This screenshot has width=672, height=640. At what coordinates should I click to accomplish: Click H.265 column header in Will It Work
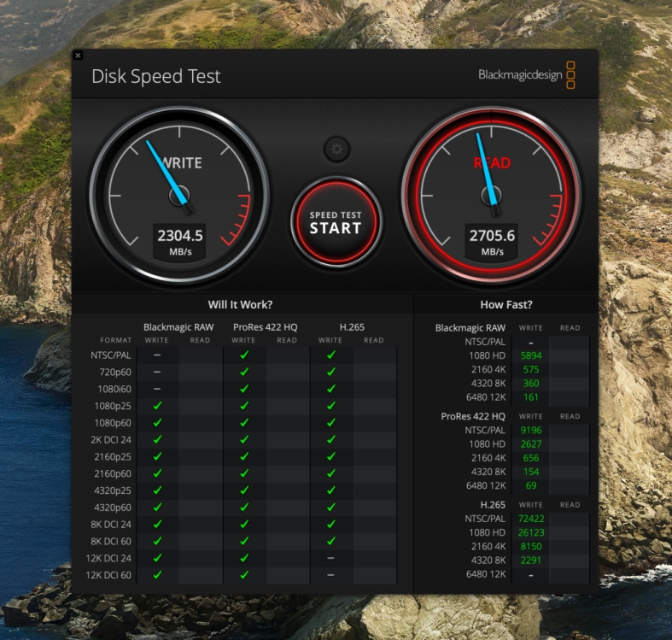(352, 327)
